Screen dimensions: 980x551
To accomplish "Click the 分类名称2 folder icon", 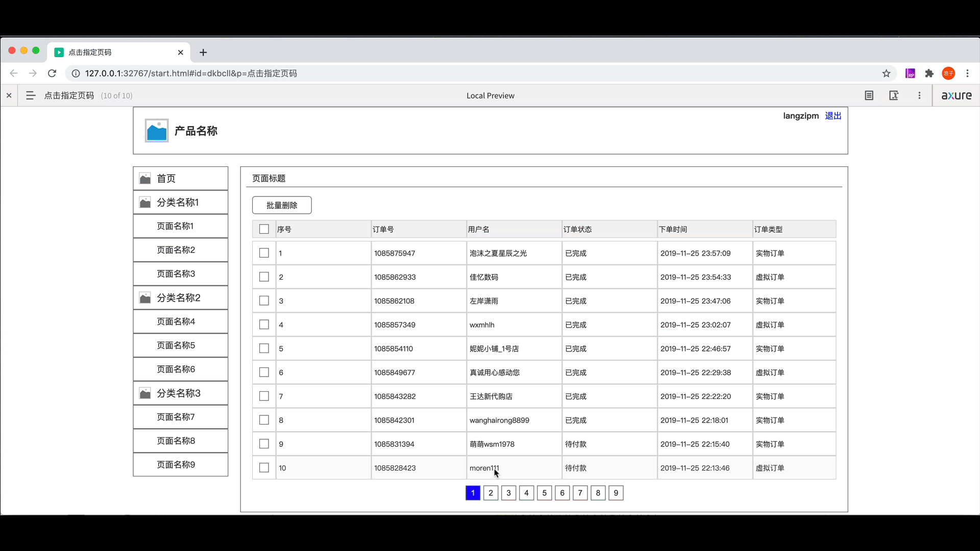I will 145,298.
